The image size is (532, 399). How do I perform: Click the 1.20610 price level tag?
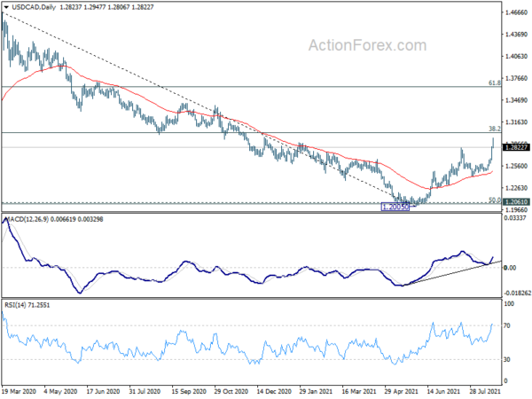click(516, 202)
